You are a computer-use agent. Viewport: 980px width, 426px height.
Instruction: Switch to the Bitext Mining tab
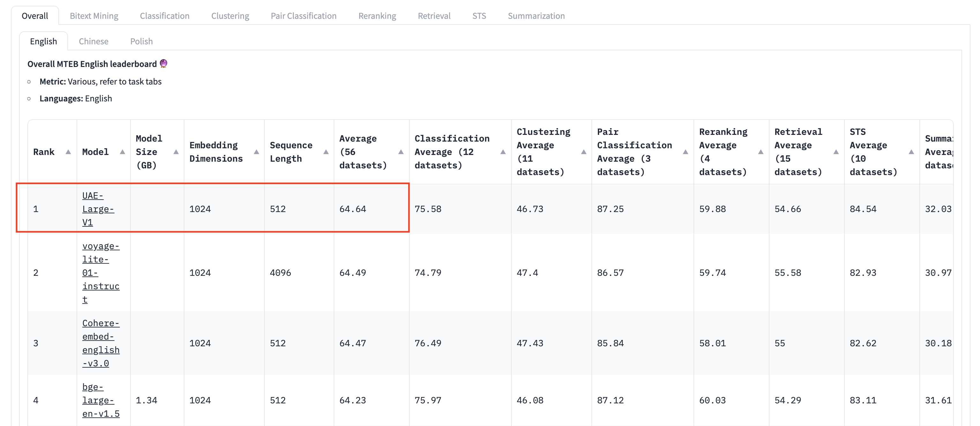point(94,16)
